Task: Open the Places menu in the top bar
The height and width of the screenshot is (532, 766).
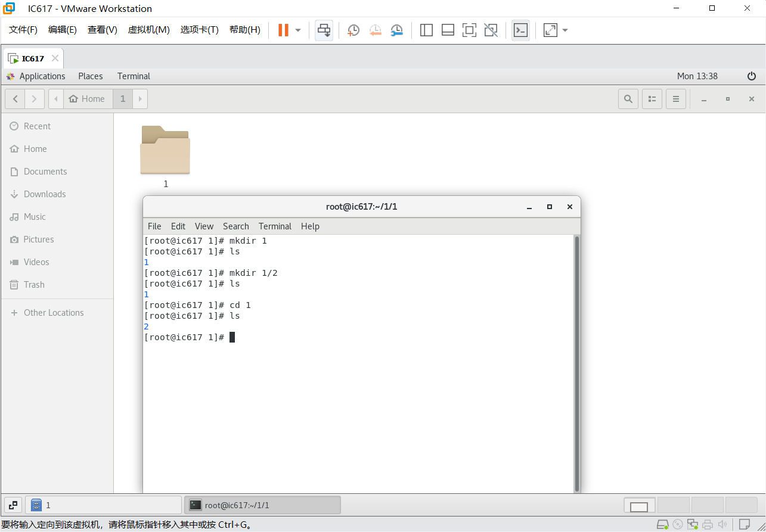Action: click(x=91, y=76)
